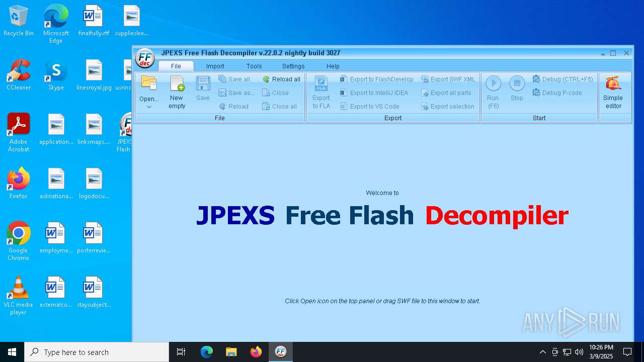Click Close all in File group
This screenshot has width=644, height=362.
point(279,107)
